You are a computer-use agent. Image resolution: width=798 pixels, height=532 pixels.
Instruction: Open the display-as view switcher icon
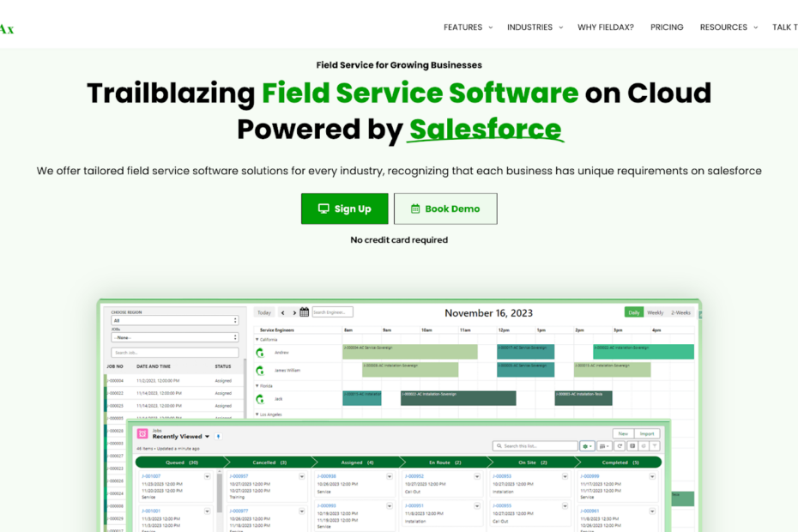coord(604,446)
